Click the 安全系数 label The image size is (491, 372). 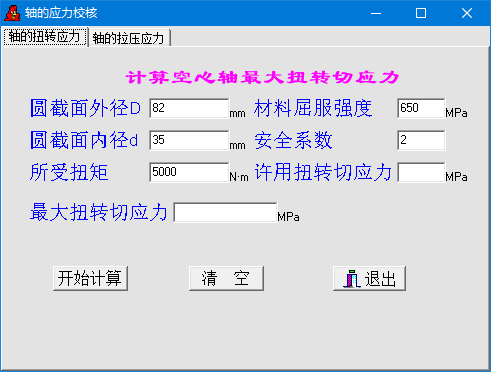click(x=293, y=140)
